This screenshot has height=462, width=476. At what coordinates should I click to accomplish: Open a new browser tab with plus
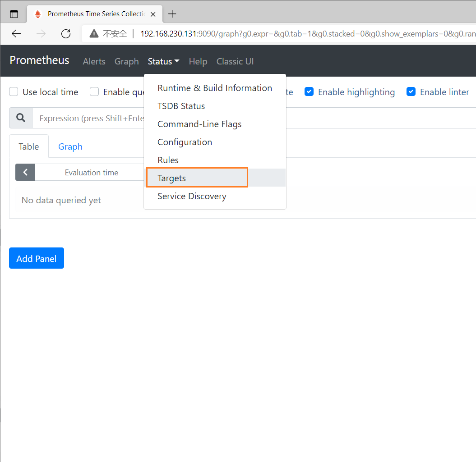point(172,14)
